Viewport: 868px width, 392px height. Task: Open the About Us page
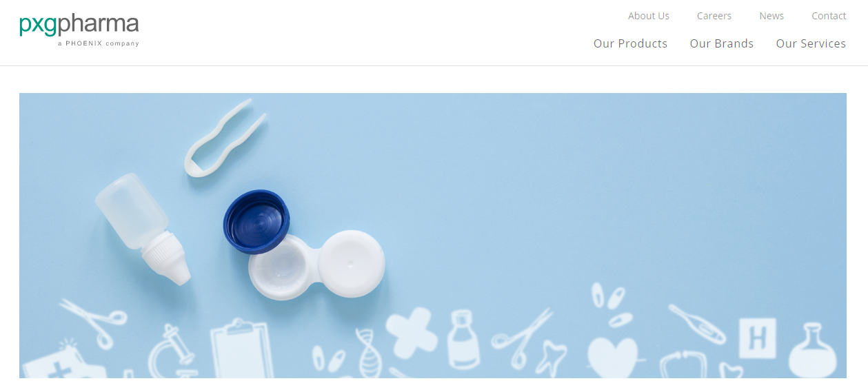[649, 16]
